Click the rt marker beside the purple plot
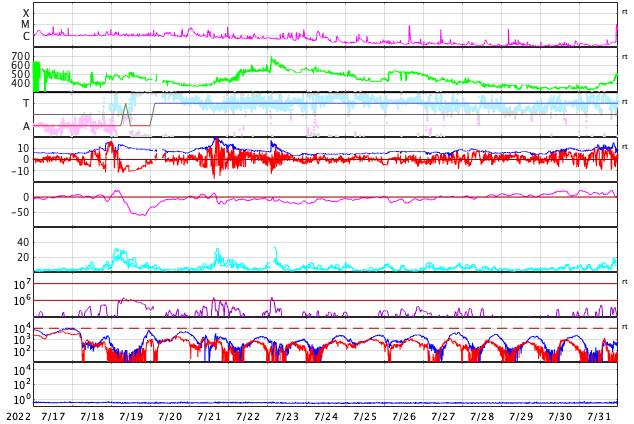The width and height of the screenshot is (634, 424). pos(625,282)
